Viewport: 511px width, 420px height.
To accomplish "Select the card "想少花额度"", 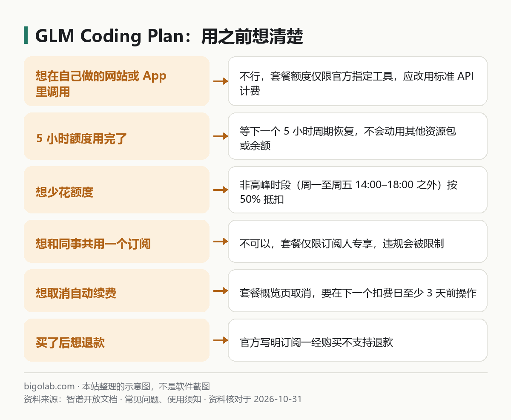I will pos(117,190).
